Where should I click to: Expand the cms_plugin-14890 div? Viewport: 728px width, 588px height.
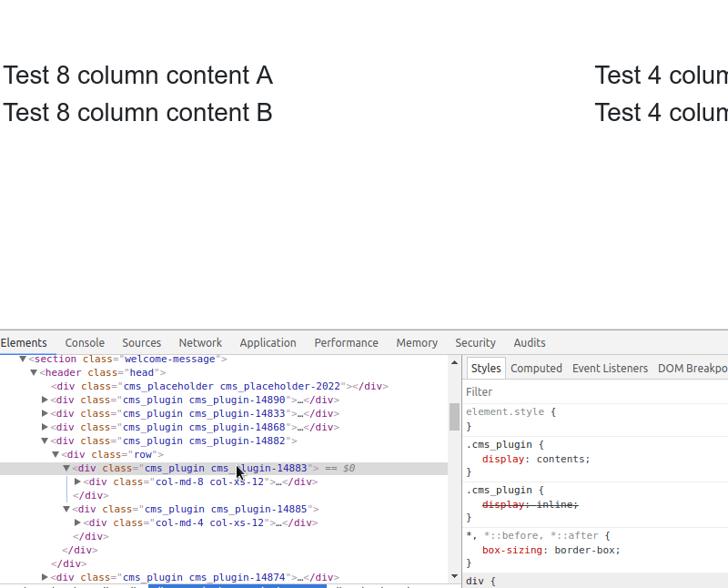click(x=45, y=400)
